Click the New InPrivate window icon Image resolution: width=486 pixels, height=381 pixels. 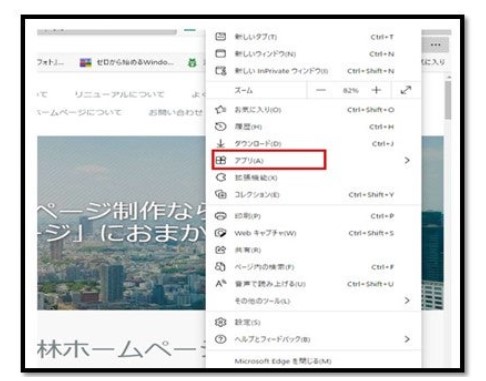[x=220, y=71]
